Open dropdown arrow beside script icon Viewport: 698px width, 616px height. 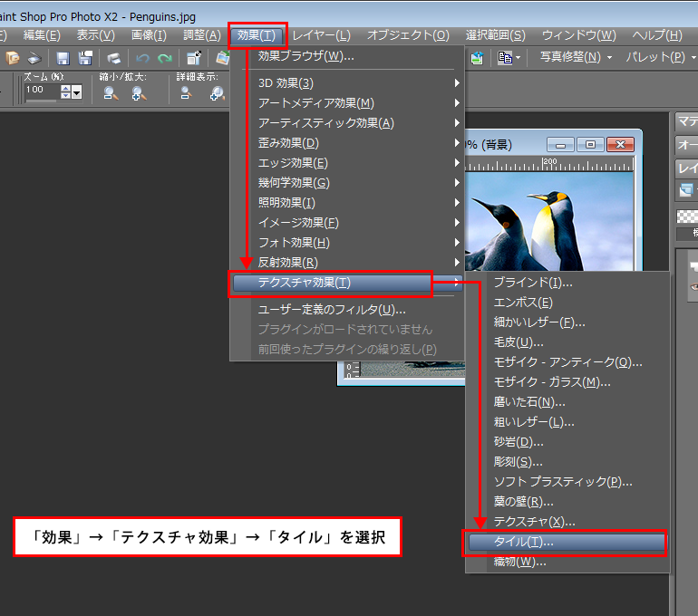click(519, 58)
